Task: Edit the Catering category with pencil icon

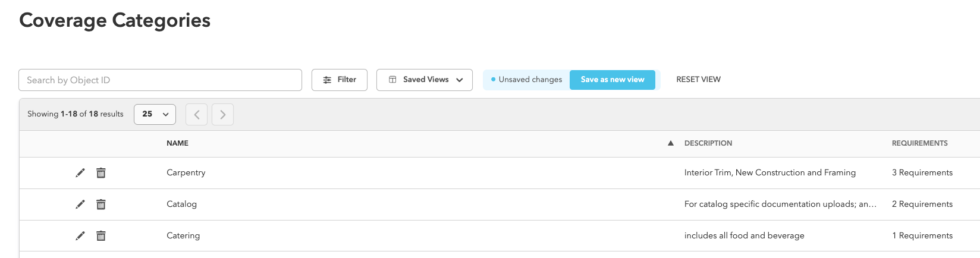Action: pos(80,236)
